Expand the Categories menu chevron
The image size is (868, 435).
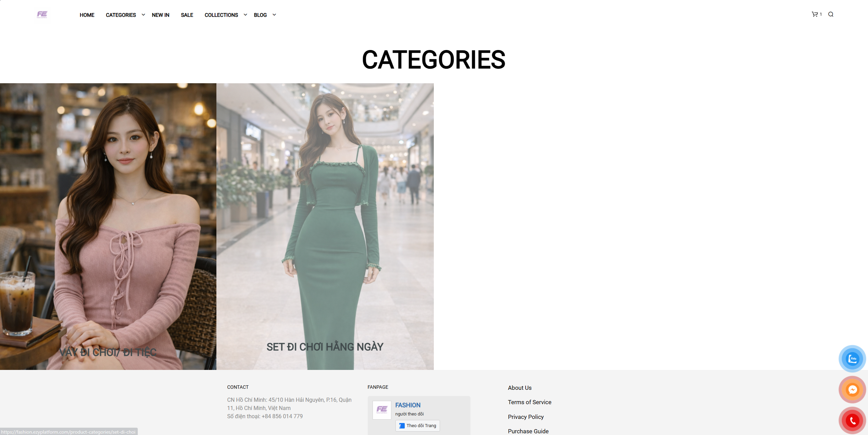pos(143,15)
